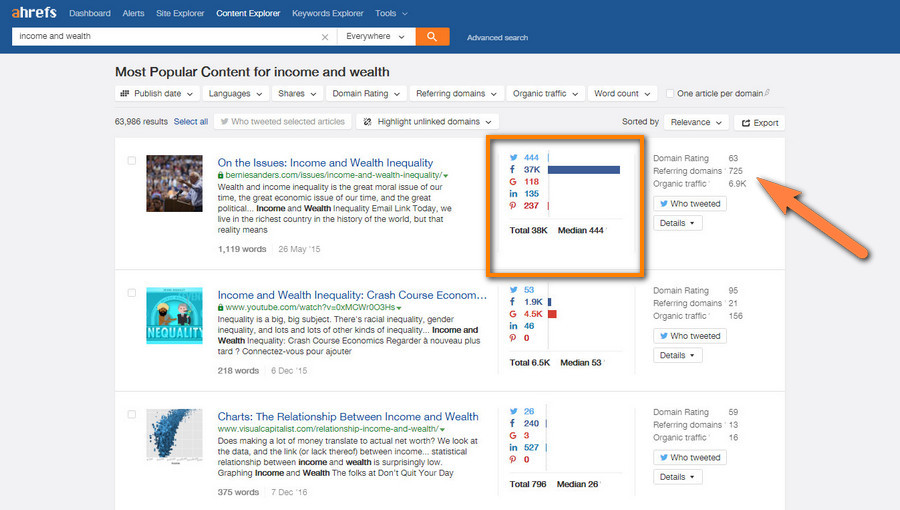
Task: Click Pinterest icon showing 237 shares
Action: click(x=513, y=205)
